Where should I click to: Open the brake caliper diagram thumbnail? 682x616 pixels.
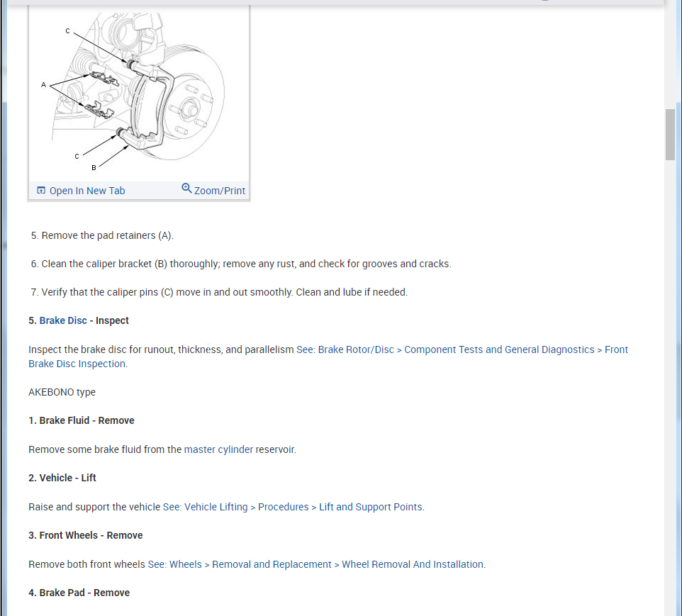139,93
